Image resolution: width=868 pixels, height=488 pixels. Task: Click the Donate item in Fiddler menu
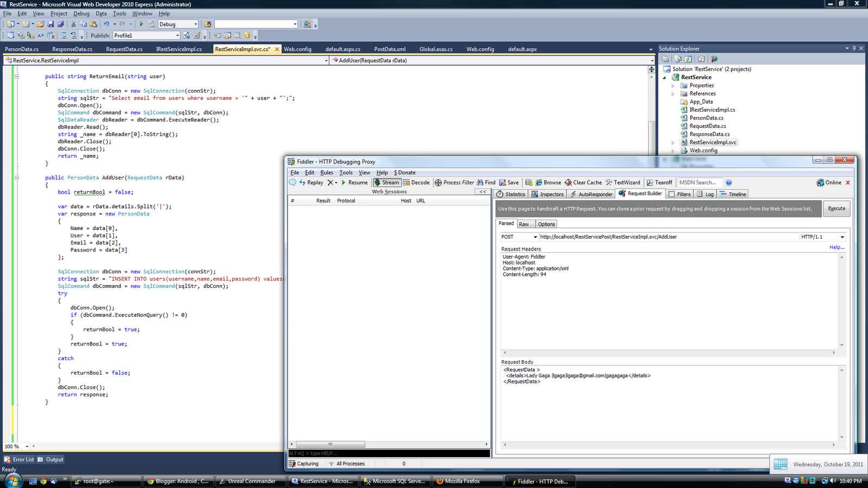pyautogui.click(x=405, y=172)
